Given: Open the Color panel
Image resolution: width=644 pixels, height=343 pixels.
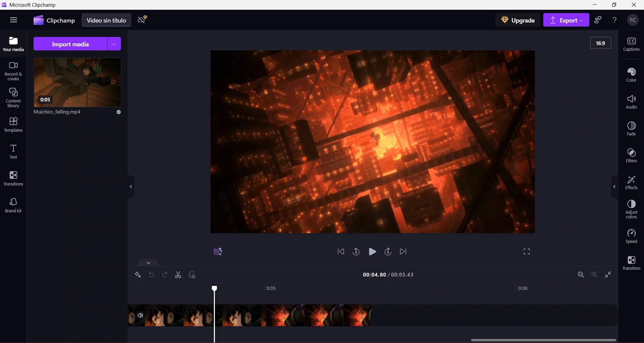Looking at the screenshot, I should [631, 75].
